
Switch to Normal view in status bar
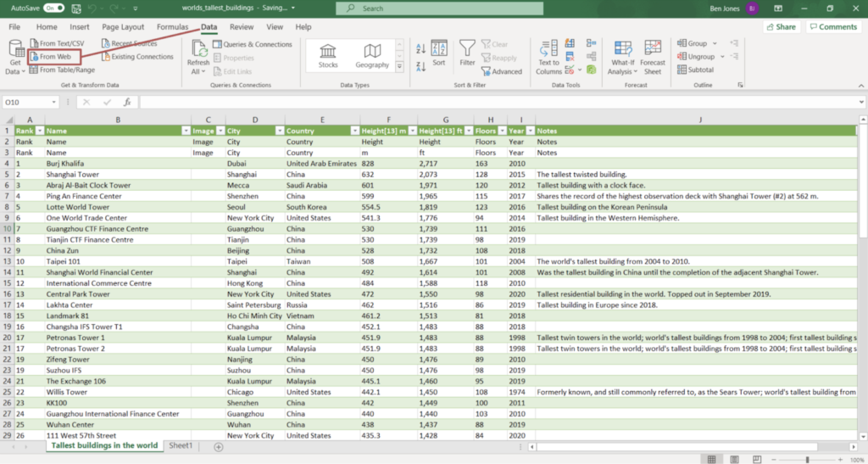coord(711,460)
